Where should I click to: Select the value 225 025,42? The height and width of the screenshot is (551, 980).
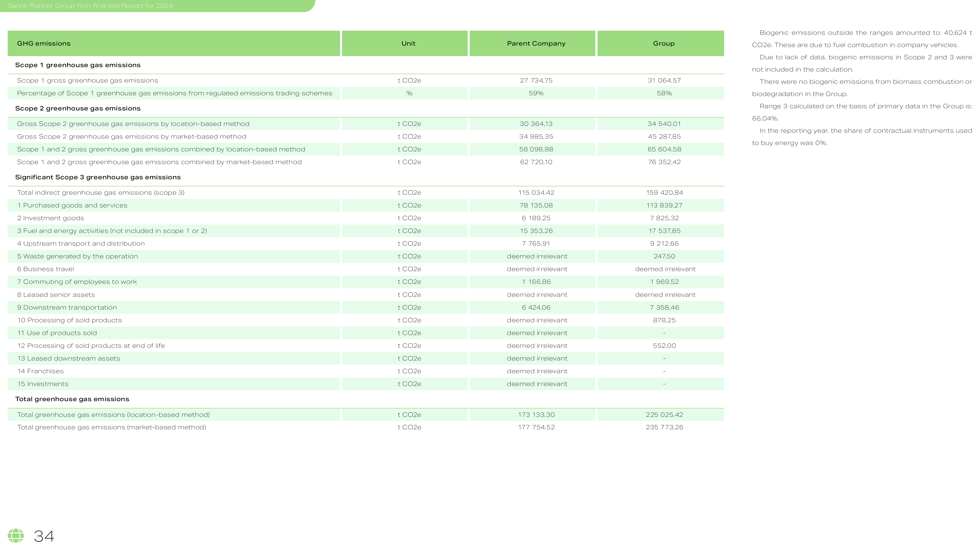(664, 415)
